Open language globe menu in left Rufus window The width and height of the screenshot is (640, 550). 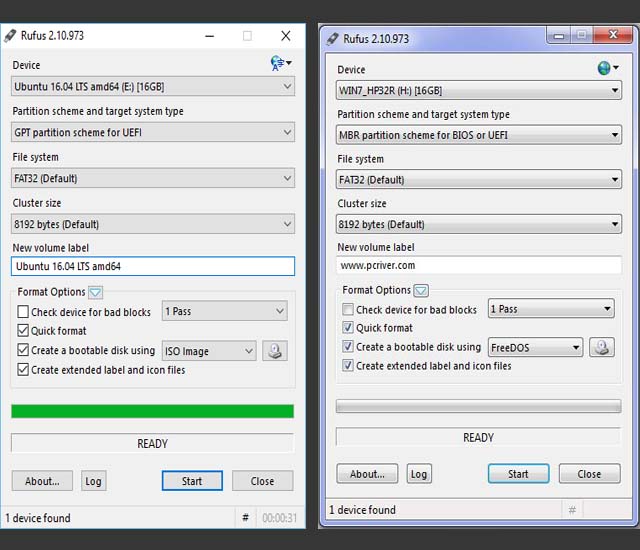coord(280,63)
